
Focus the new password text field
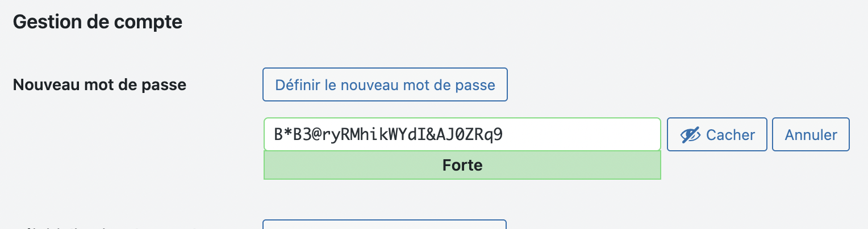click(x=462, y=134)
